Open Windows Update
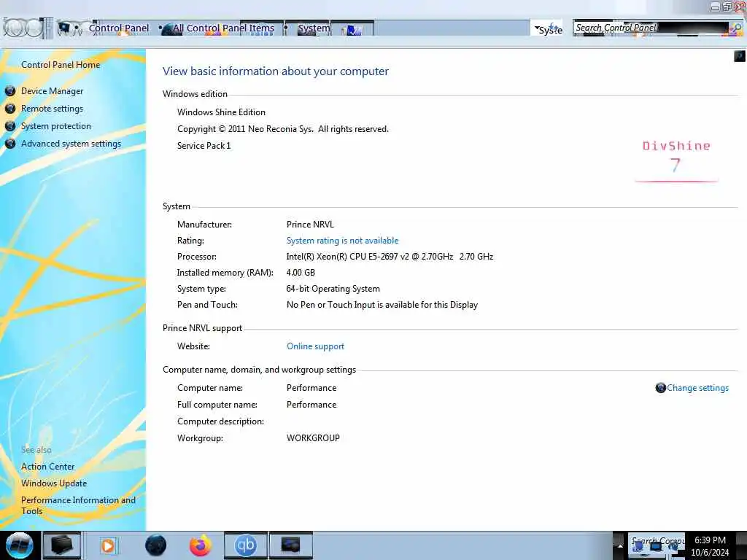 [54, 483]
